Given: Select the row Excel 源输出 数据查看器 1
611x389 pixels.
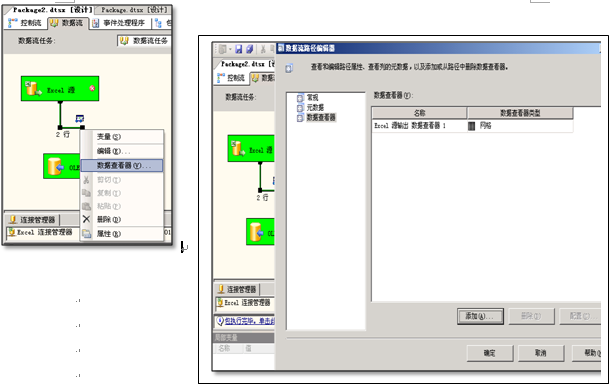Looking at the screenshot, I should [472, 126].
